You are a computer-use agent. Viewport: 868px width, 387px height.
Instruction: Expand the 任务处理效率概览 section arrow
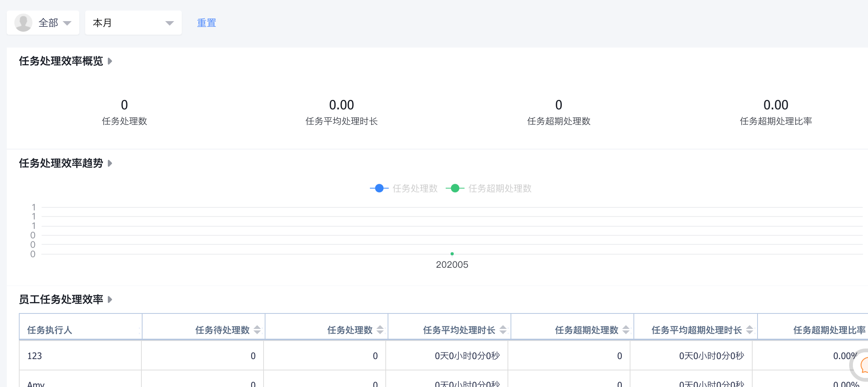point(110,61)
